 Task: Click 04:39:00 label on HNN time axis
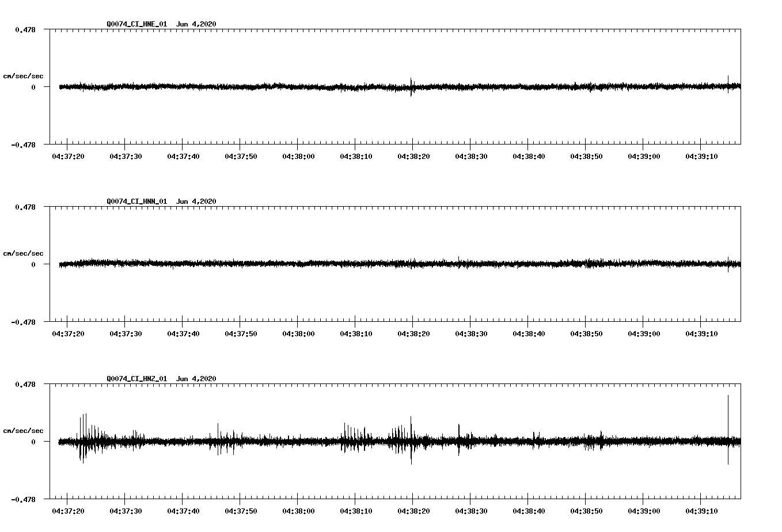click(x=644, y=334)
